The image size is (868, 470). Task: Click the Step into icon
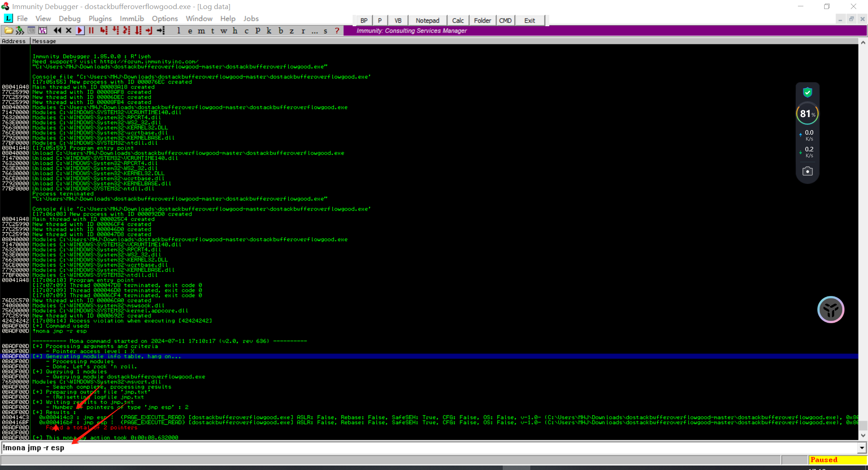pyautogui.click(x=104, y=30)
